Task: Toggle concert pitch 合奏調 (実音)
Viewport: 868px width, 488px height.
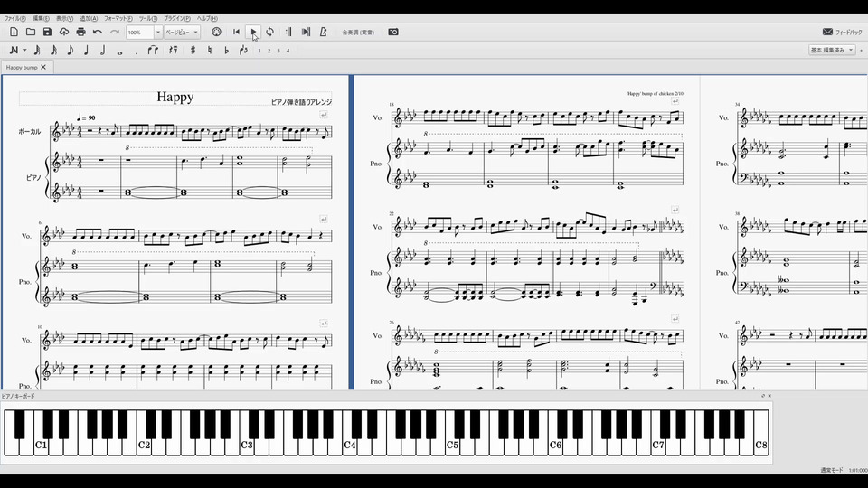Action: (x=358, y=33)
